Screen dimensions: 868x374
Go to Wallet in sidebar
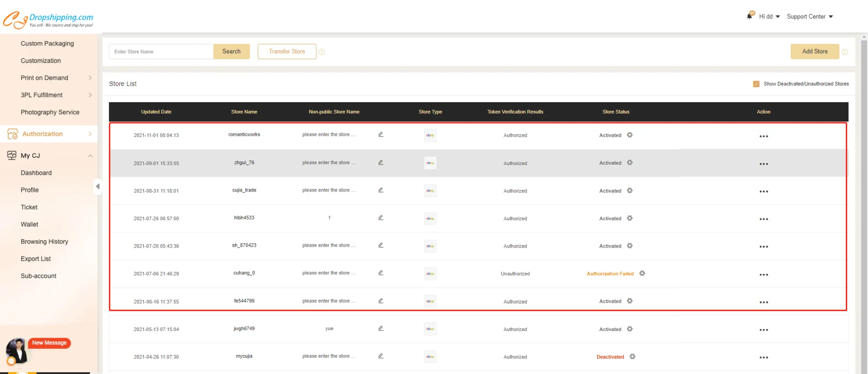click(x=30, y=224)
